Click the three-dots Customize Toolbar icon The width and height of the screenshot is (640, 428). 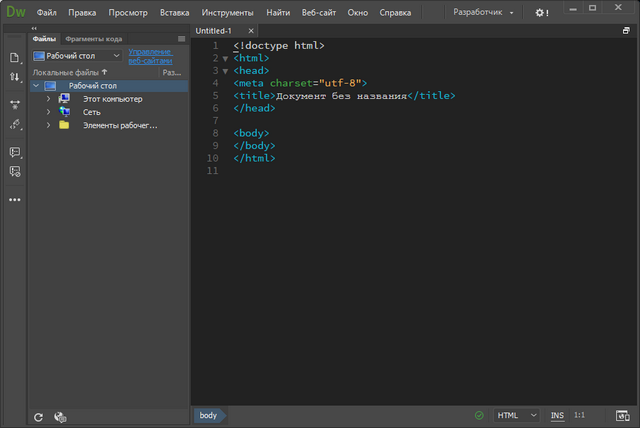tap(15, 200)
